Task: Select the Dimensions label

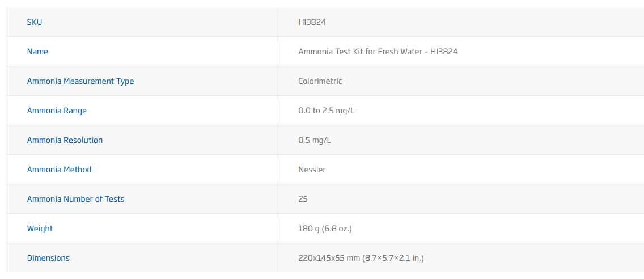Action: pyautogui.click(x=48, y=258)
